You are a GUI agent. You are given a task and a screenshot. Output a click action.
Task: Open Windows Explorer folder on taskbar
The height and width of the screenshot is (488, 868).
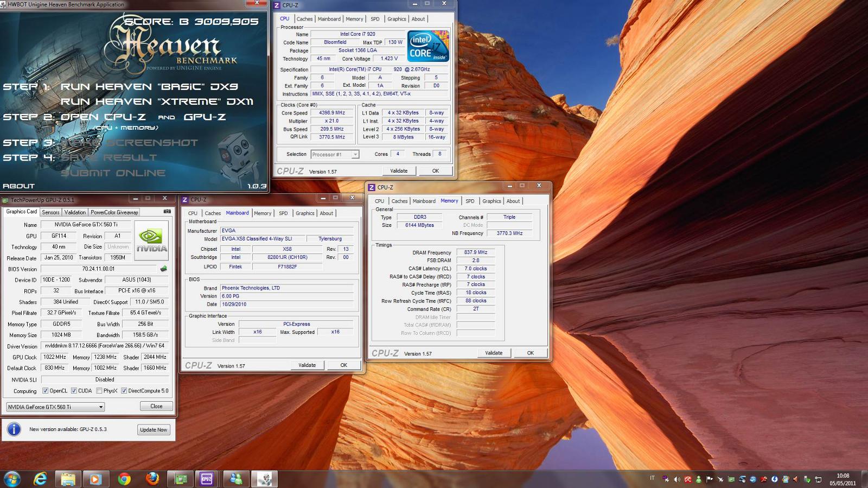[x=68, y=479]
